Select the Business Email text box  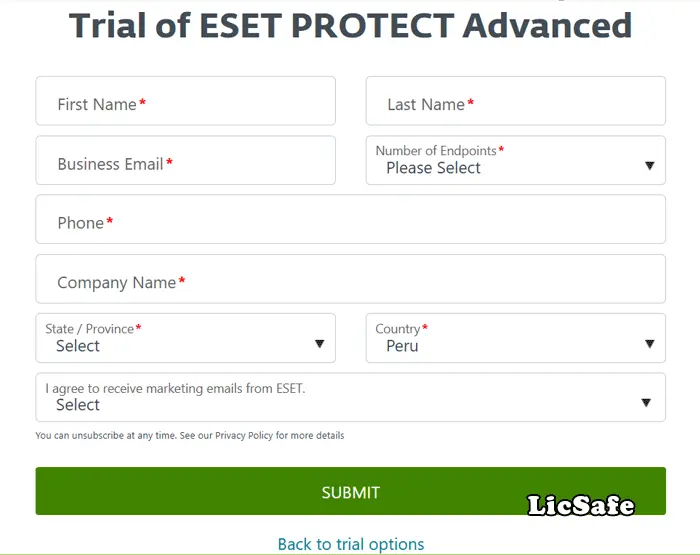coord(185,162)
